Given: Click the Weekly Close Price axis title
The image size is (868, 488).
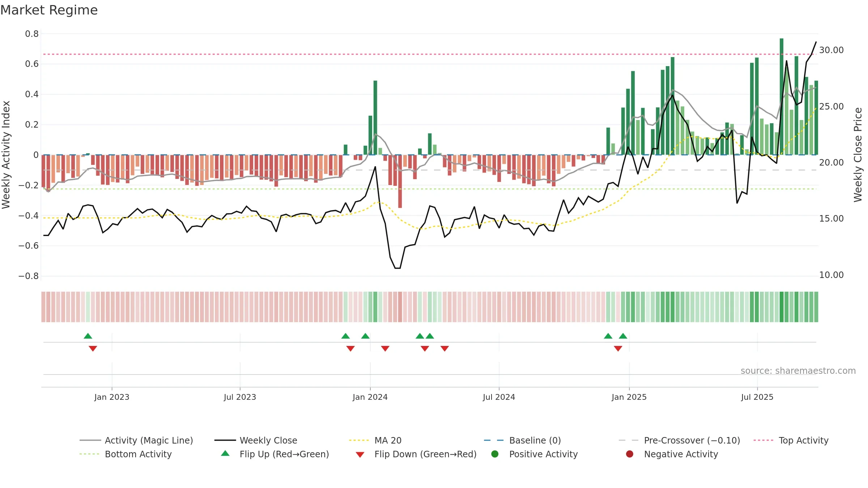Looking at the screenshot, I should (x=858, y=155).
